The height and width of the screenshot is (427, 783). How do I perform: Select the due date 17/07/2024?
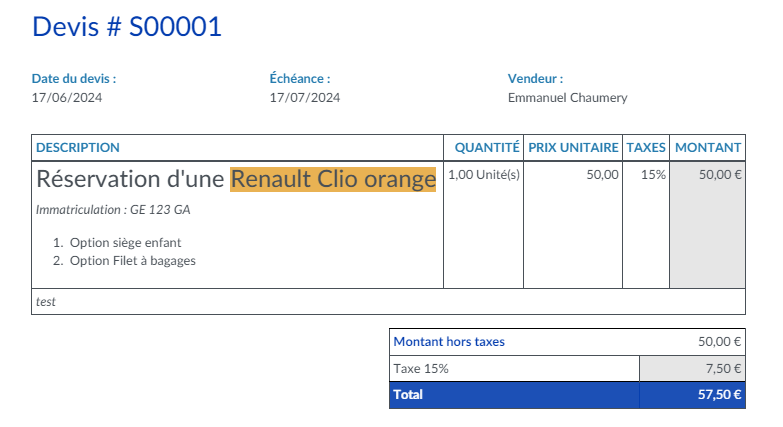click(x=305, y=98)
